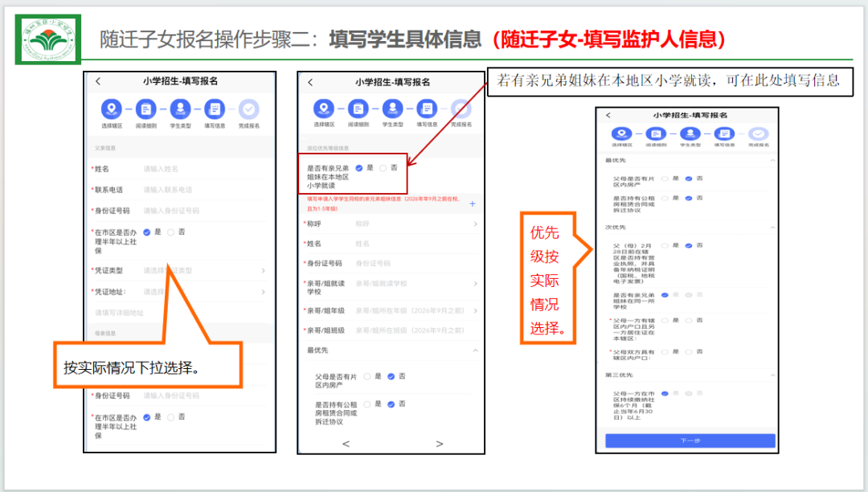The width and height of the screenshot is (868, 492).
Task: Click the upper 身份证号码 field in the first phone
Action: tap(178, 211)
